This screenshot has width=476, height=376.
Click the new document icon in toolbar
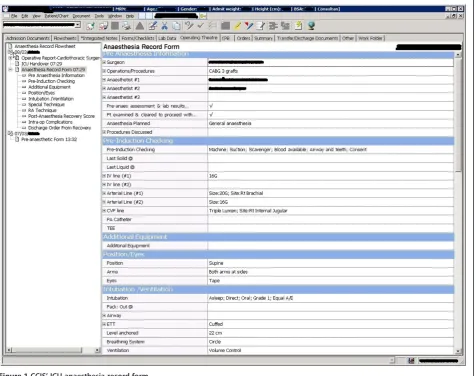[90, 26]
